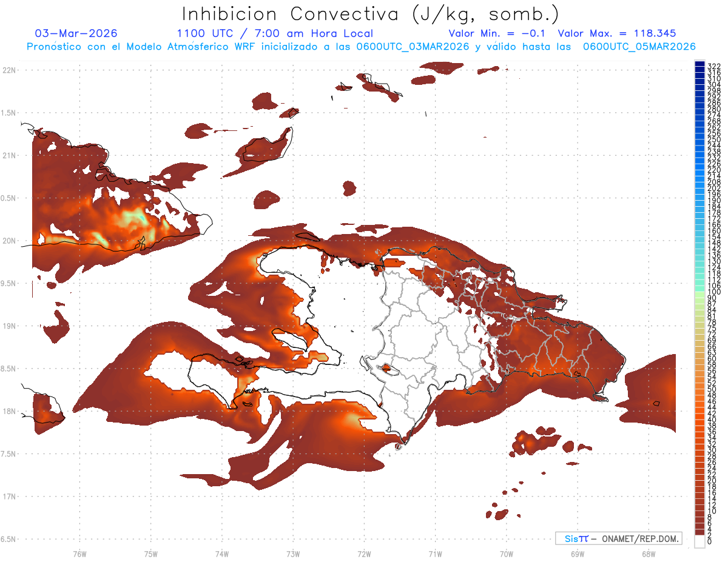
Task: Click the '0.5N' latitude label
Action: (8, 198)
